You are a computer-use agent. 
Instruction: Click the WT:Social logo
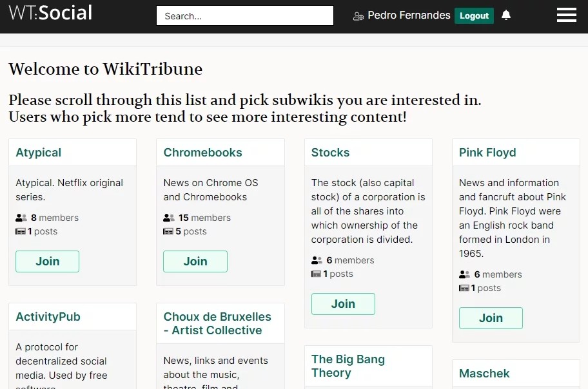(x=50, y=13)
